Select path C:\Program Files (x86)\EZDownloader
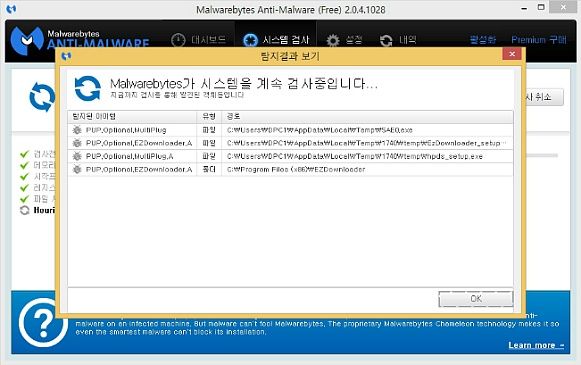The height and width of the screenshot is (365, 581). [296, 169]
